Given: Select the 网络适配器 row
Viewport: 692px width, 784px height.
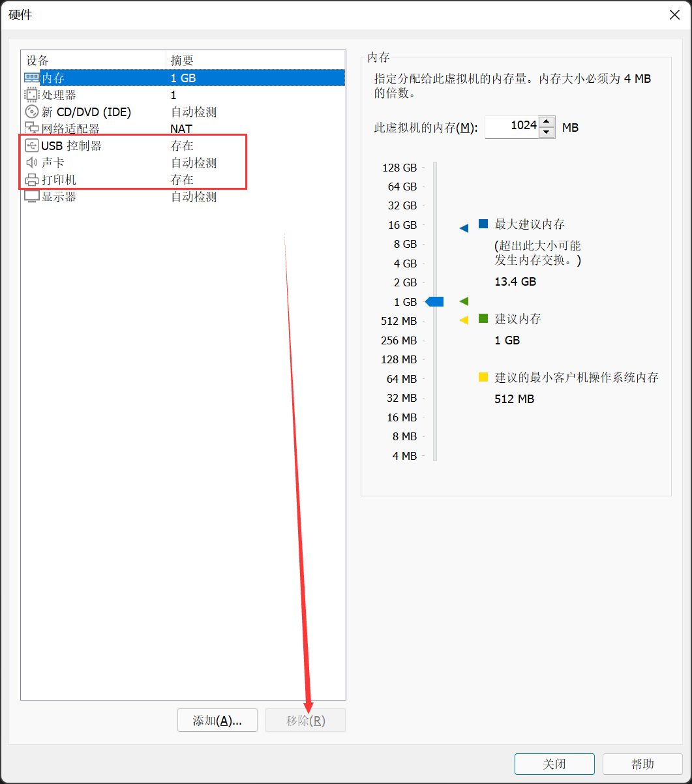Looking at the screenshot, I should (x=183, y=128).
